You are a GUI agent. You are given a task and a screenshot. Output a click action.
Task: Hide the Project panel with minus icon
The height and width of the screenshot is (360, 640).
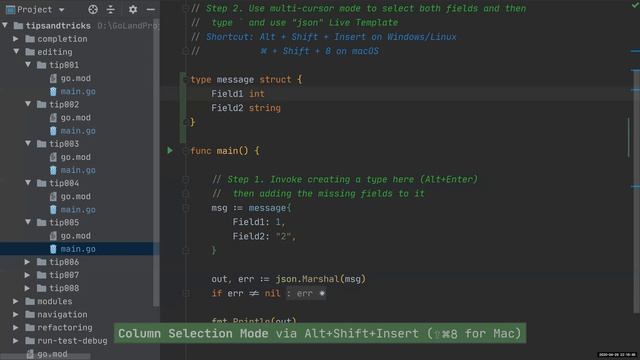tap(151, 9)
